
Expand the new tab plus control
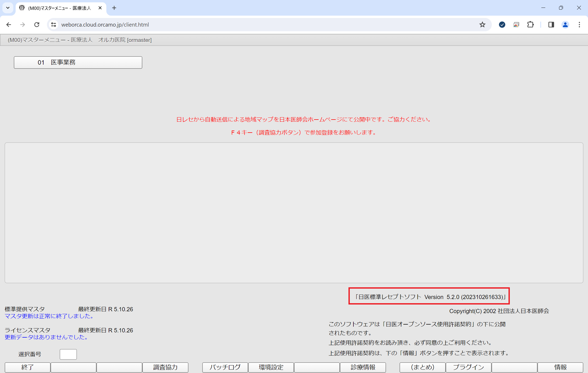[114, 8]
